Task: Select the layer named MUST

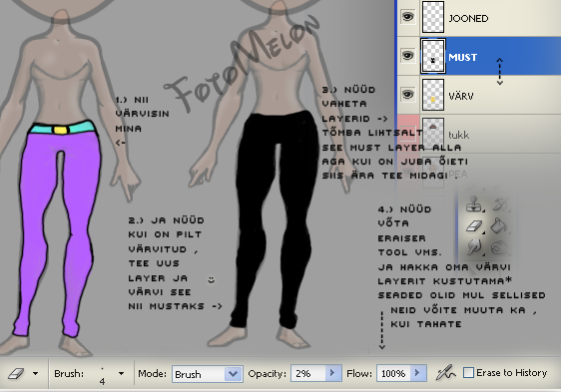Action: click(462, 57)
